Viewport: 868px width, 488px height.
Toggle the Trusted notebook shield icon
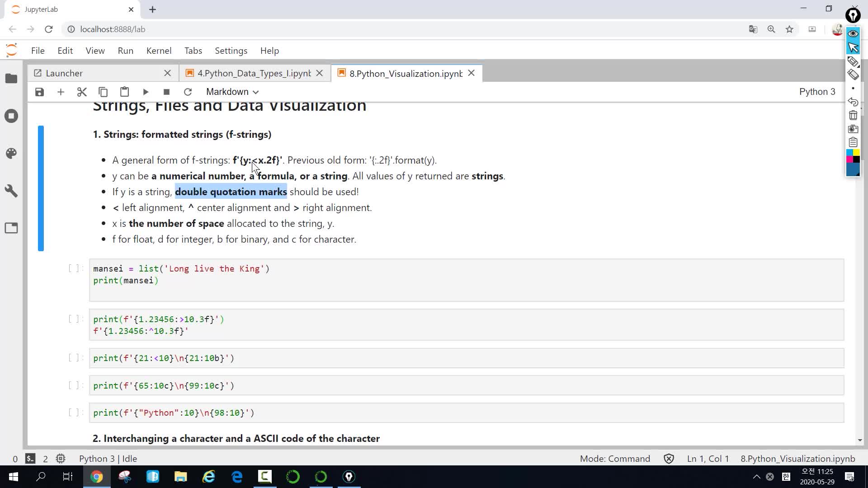pos(669,459)
